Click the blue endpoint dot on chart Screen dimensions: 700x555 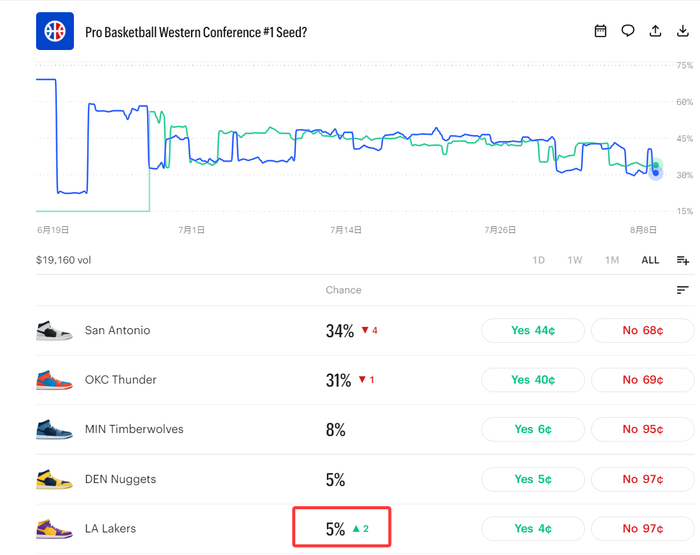point(656,173)
